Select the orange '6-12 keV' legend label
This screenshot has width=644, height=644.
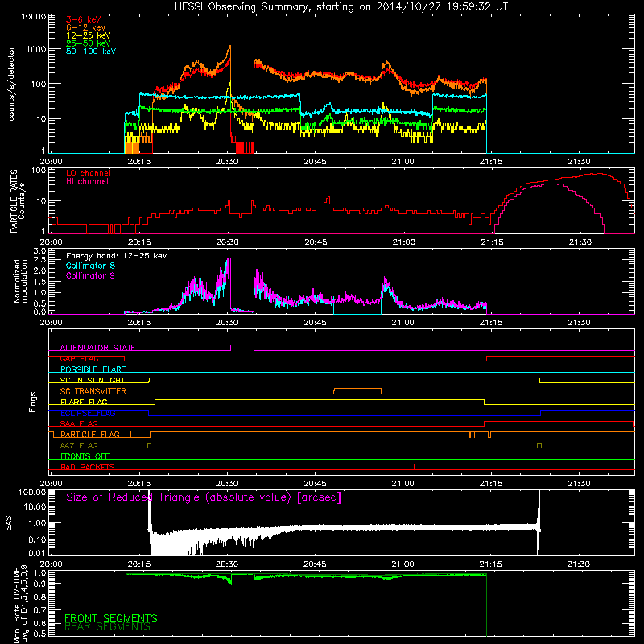[x=86, y=27]
